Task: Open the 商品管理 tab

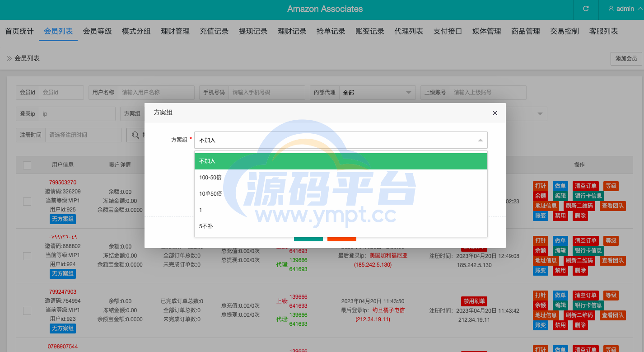Action: pyautogui.click(x=526, y=31)
